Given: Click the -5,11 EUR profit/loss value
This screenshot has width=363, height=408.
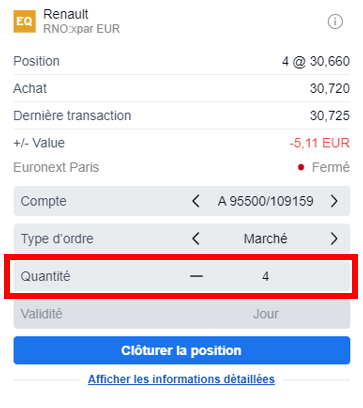Looking at the screenshot, I should tap(320, 143).
